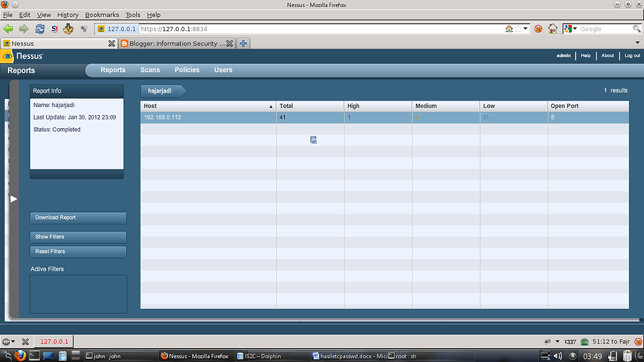Bookmark this page with the star icon
Image resolution: width=644 pixels, height=362 pixels.
click(518, 29)
